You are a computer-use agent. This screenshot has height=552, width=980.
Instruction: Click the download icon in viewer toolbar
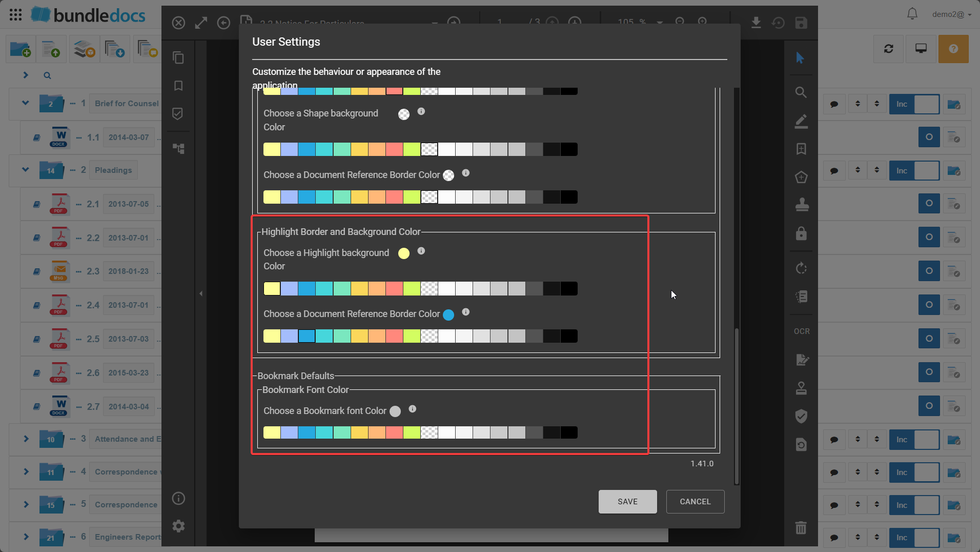756,23
